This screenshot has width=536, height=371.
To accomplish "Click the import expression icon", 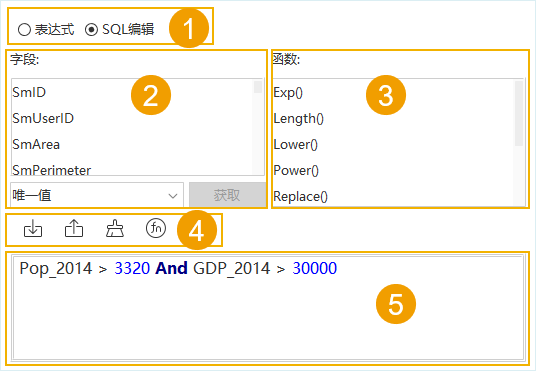I will 33,228.
